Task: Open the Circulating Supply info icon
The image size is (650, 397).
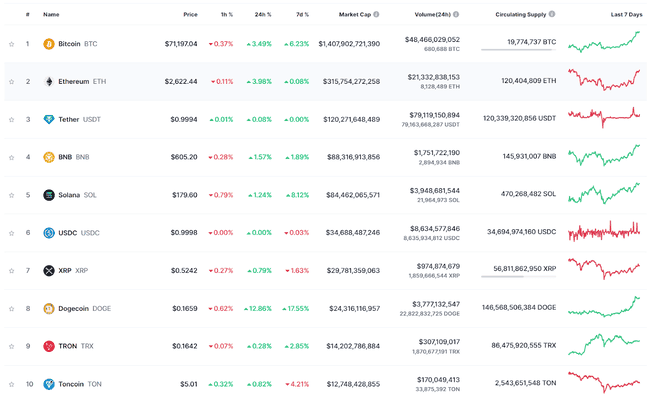Action: [552, 14]
